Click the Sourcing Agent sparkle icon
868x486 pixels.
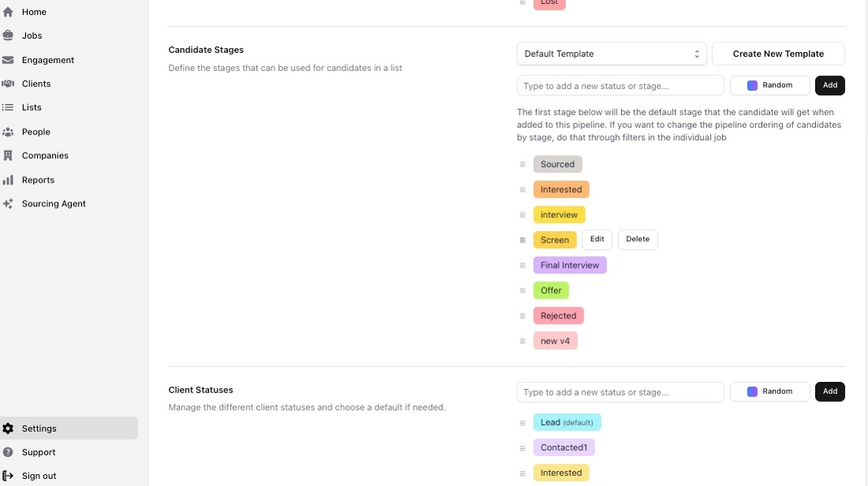click(9, 203)
